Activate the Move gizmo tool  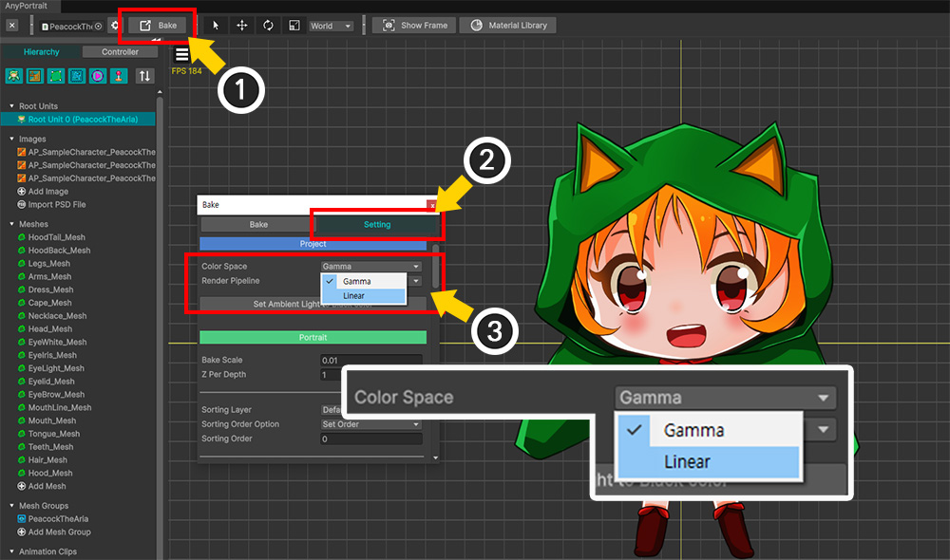tap(241, 26)
